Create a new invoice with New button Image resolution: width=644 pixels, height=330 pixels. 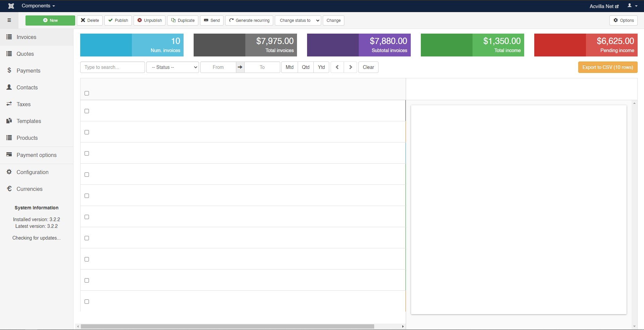pyautogui.click(x=50, y=20)
